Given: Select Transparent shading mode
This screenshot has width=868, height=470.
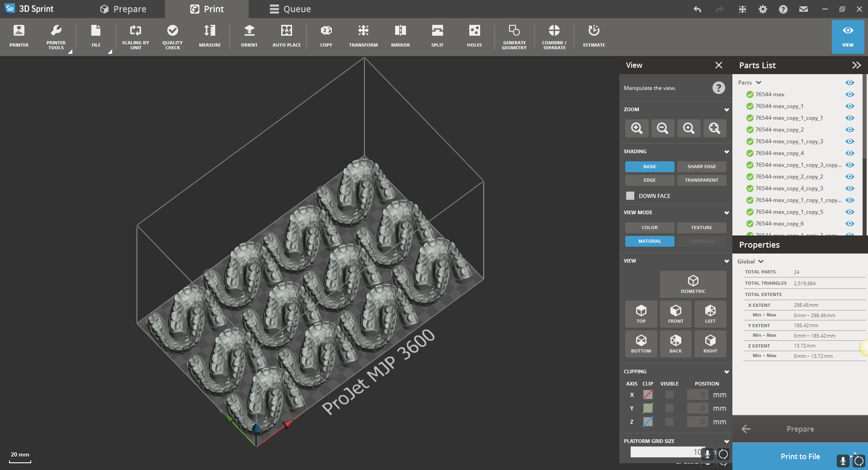Looking at the screenshot, I should (x=701, y=180).
